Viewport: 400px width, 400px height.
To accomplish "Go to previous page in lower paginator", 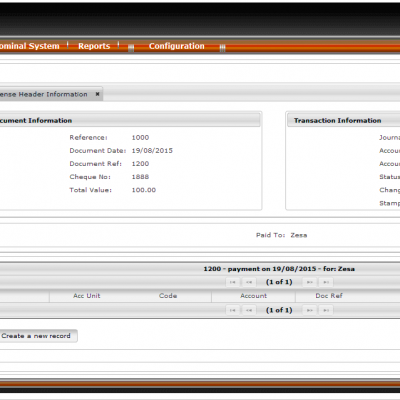I will (249, 310).
